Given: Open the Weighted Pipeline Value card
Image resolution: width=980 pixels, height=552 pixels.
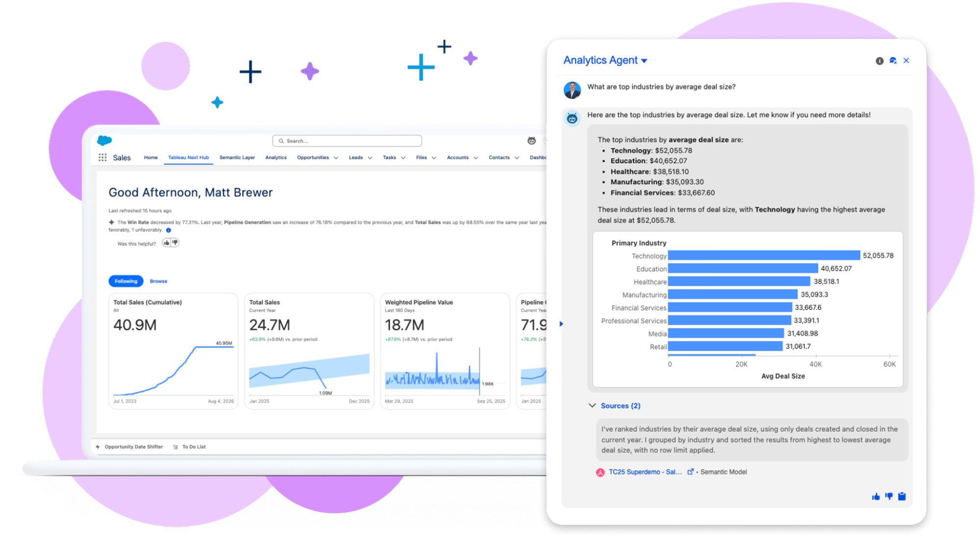Looking at the screenshot, I should pyautogui.click(x=445, y=351).
